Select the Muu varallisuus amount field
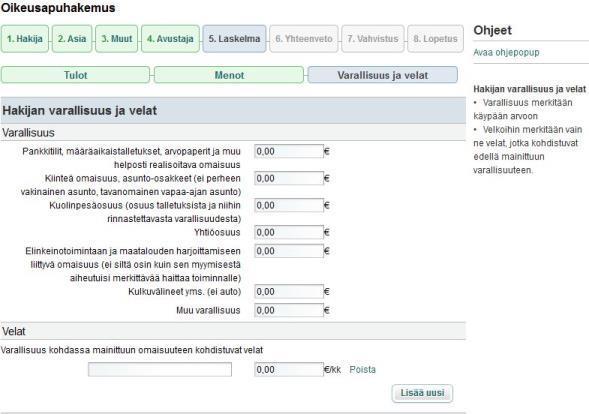 click(x=289, y=310)
